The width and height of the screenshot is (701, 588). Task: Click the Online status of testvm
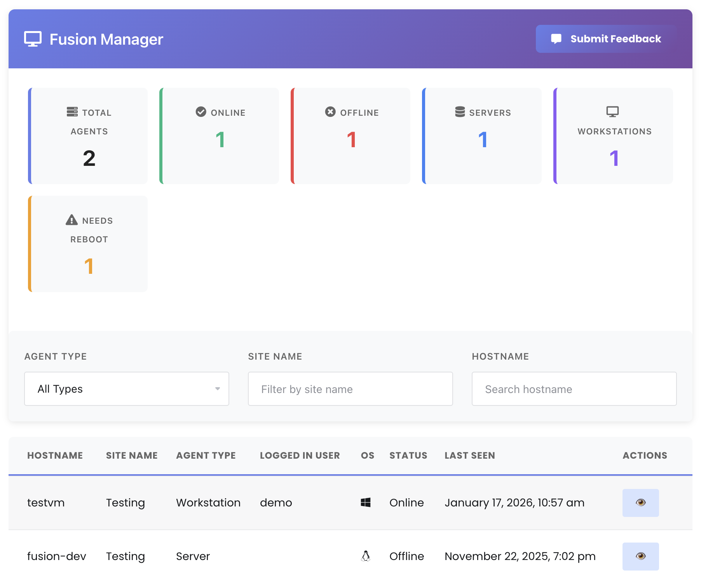click(x=406, y=503)
